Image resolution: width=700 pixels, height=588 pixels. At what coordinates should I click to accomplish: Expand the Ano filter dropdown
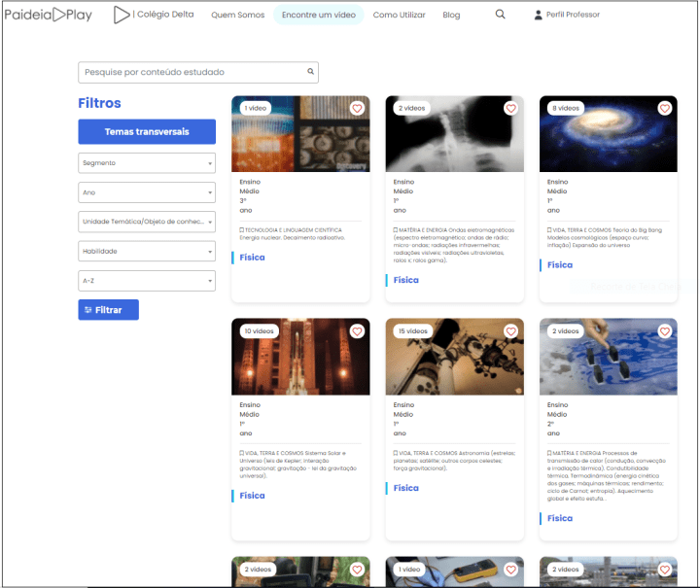click(146, 192)
